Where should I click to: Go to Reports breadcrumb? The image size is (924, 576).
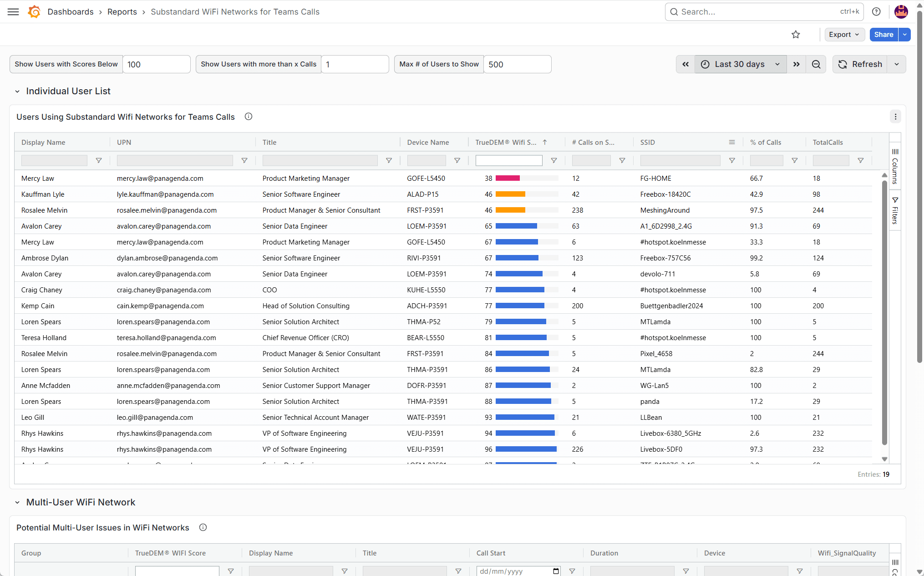click(122, 12)
